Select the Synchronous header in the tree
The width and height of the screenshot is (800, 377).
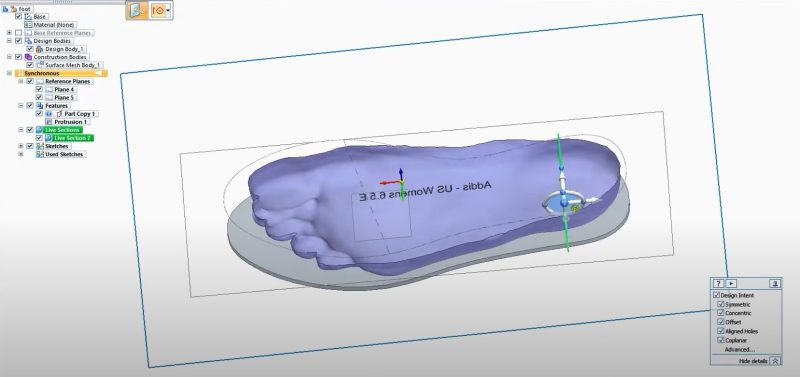pos(61,73)
